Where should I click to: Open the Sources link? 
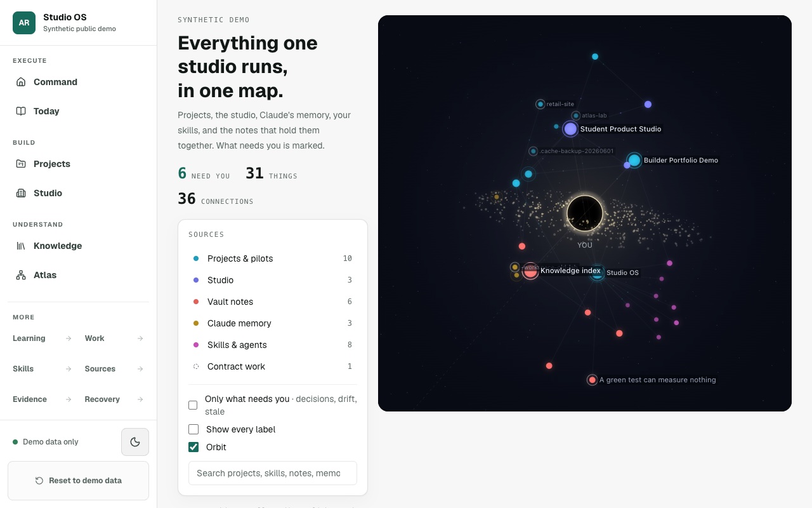point(114,369)
